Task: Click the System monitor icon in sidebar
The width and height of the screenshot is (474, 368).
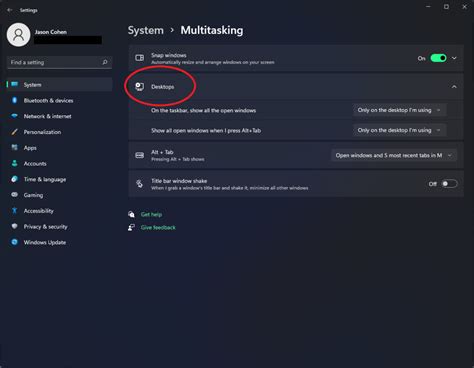Action: pos(15,84)
